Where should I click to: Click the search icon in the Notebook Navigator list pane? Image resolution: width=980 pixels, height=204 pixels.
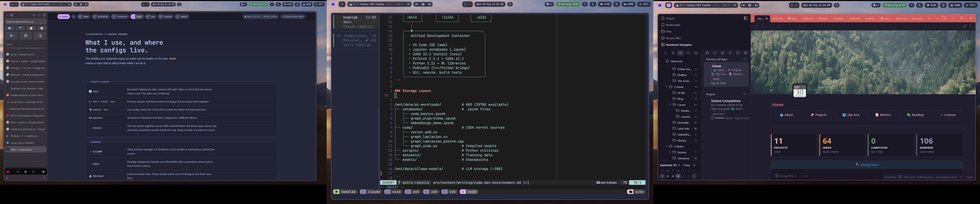715,53
